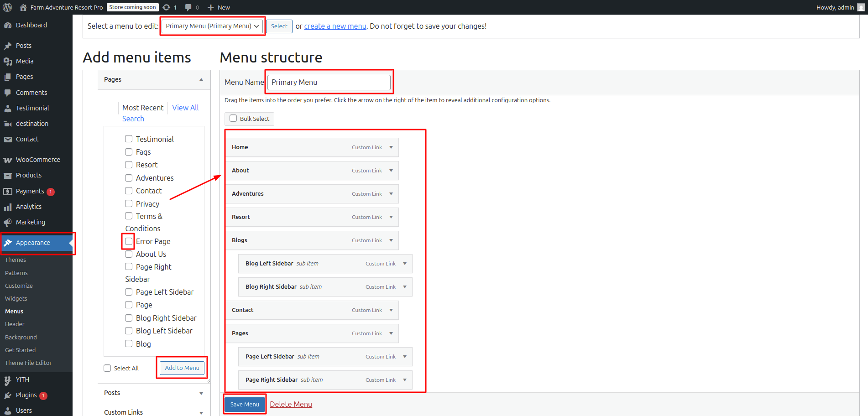Enable the Select All checkbox

pyautogui.click(x=107, y=368)
